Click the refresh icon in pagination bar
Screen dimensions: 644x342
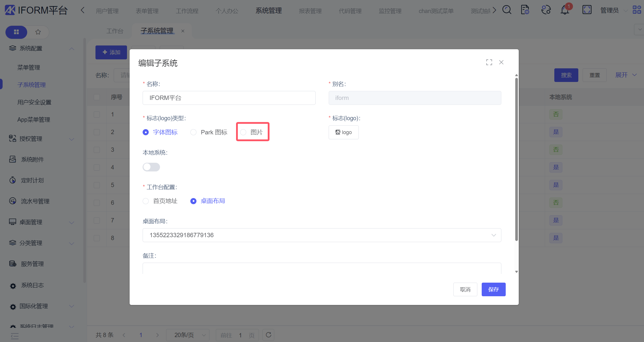click(x=268, y=335)
